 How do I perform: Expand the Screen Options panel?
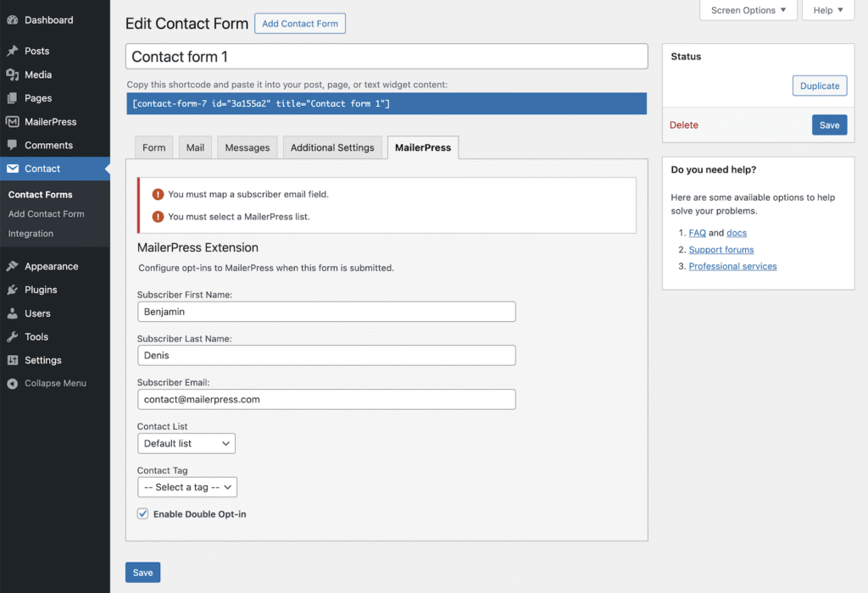(x=748, y=10)
